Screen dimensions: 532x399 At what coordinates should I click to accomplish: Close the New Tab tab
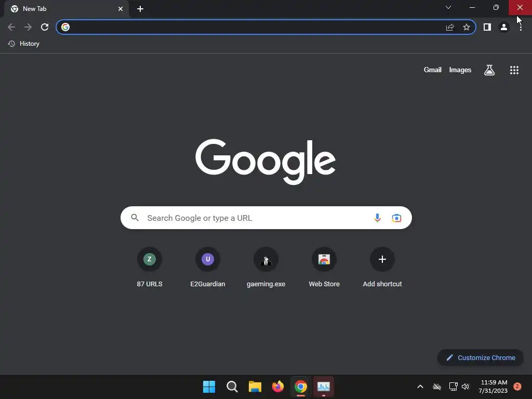click(x=121, y=9)
